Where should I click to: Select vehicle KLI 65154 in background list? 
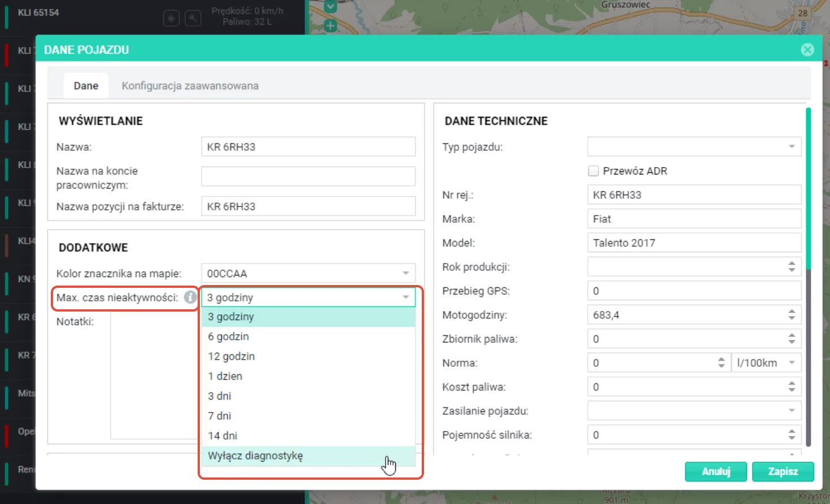click(x=38, y=12)
